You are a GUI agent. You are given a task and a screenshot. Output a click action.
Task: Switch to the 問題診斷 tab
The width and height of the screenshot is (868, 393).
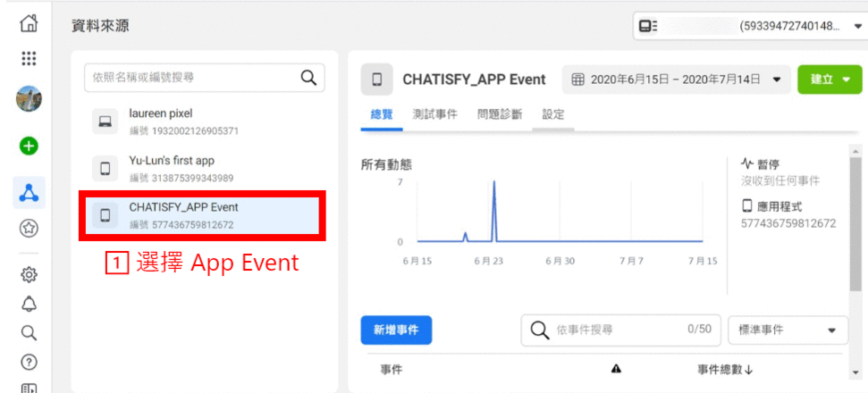coord(499,114)
